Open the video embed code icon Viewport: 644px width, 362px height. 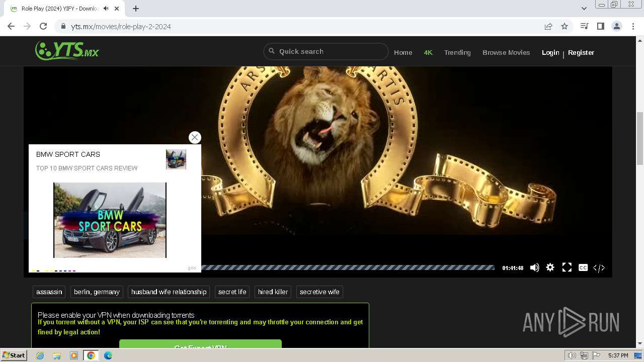pyautogui.click(x=599, y=268)
